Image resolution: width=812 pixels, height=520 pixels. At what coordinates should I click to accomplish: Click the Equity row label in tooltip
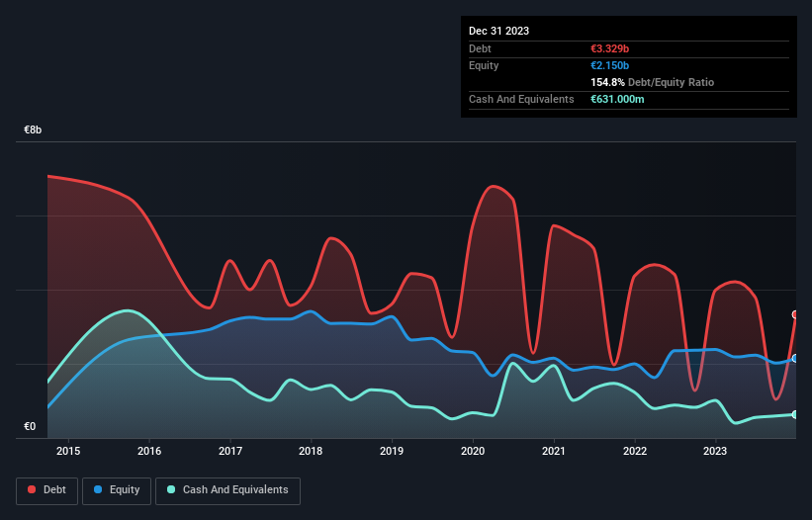click(x=484, y=65)
